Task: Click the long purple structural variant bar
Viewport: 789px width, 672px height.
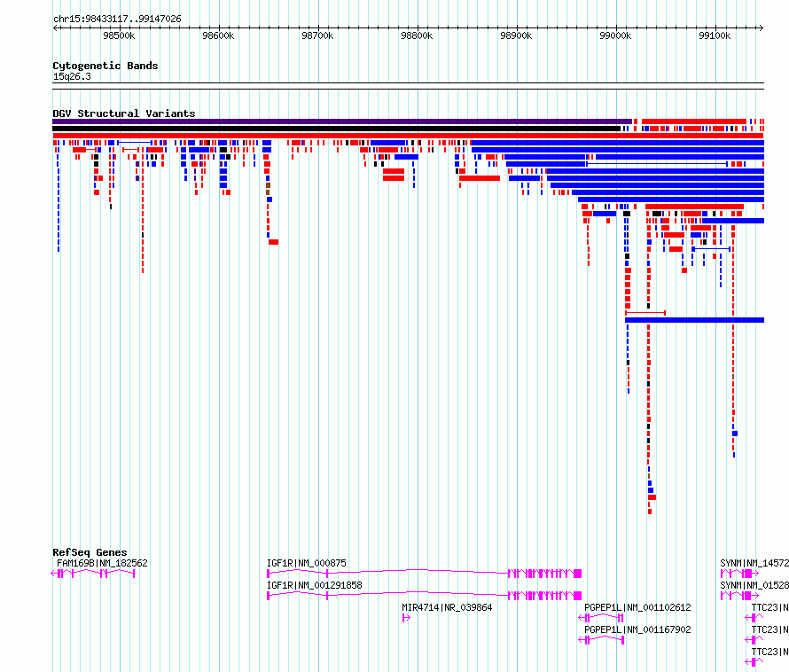Action: tap(342, 121)
